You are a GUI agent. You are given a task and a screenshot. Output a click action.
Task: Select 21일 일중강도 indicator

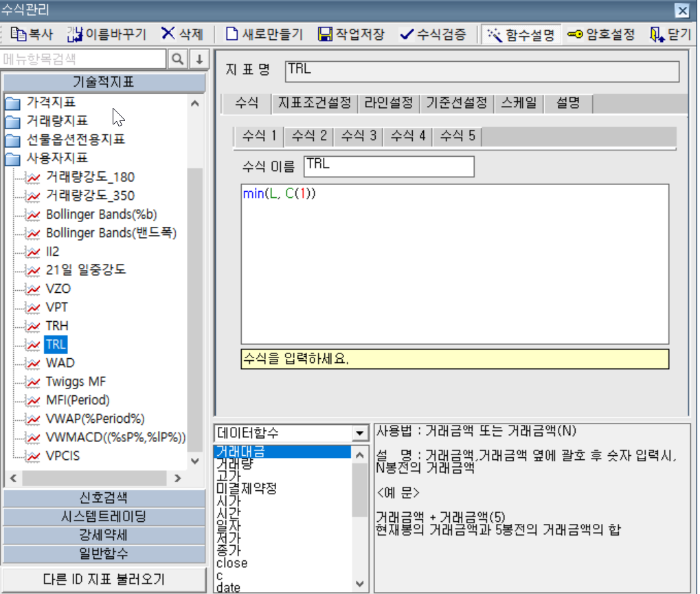(x=86, y=270)
